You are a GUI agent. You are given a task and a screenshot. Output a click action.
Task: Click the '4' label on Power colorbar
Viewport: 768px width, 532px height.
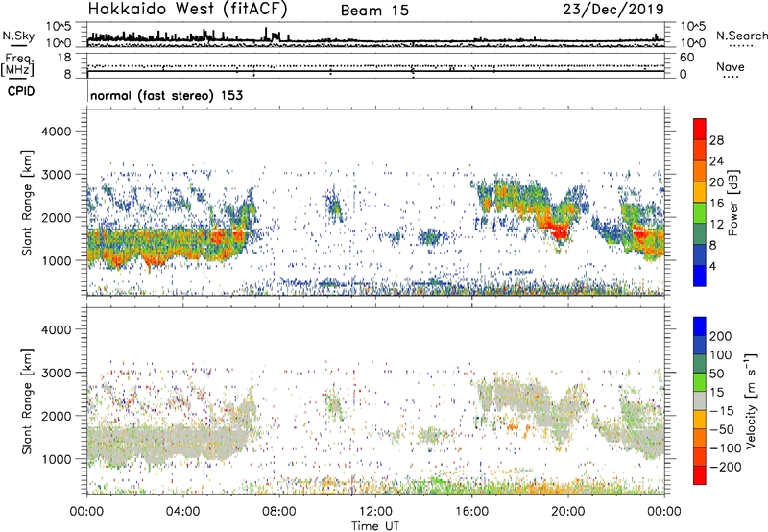point(712,266)
